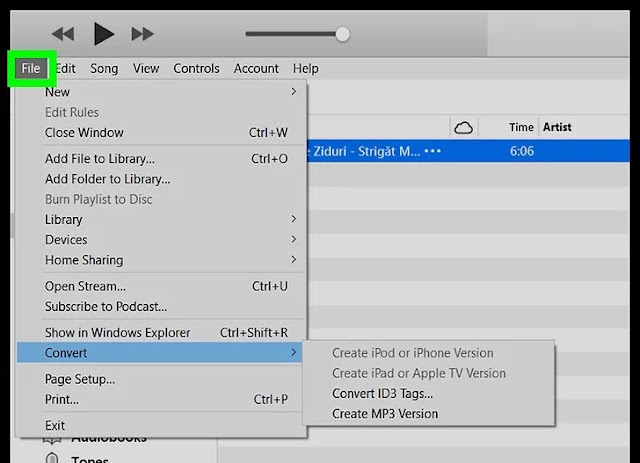
Task: Select Add Folder to Library
Action: pos(161,179)
